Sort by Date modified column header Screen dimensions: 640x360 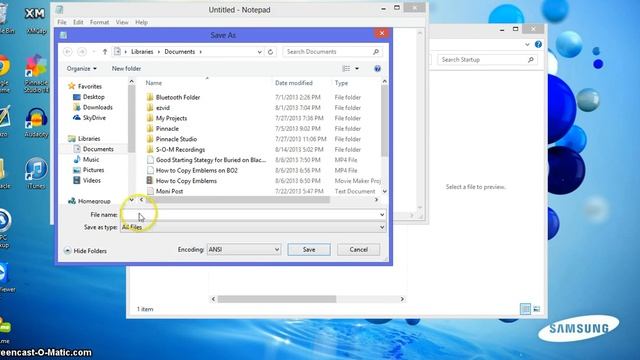click(x=294, y=83)
